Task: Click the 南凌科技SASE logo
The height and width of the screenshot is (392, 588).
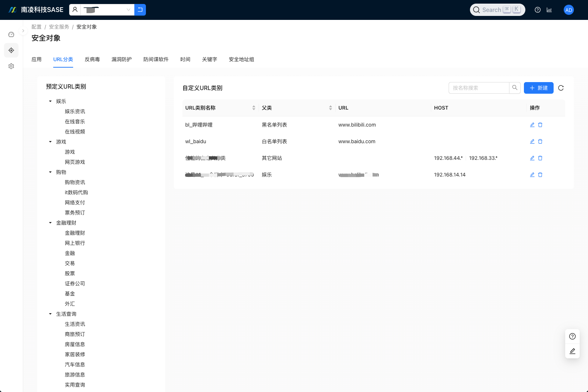Action: [36, 10]
